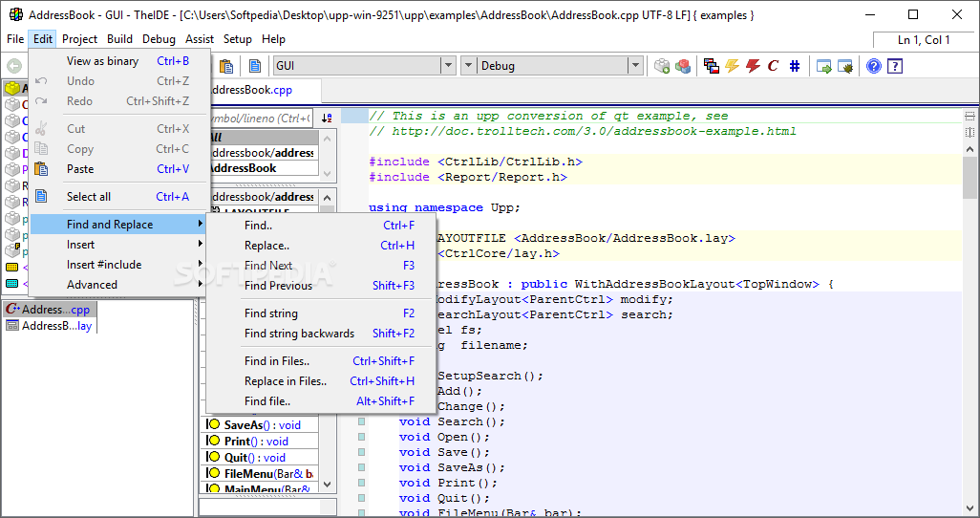This screenshot has width=980, height=518.
Task: Click the green back navigation arrow icon
Action: 13,66
